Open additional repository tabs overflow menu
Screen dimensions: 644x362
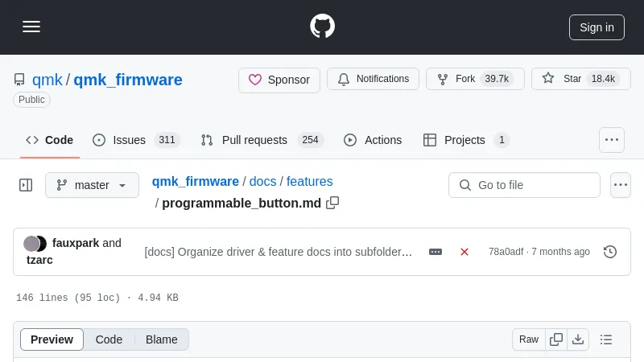pos(612,140)
